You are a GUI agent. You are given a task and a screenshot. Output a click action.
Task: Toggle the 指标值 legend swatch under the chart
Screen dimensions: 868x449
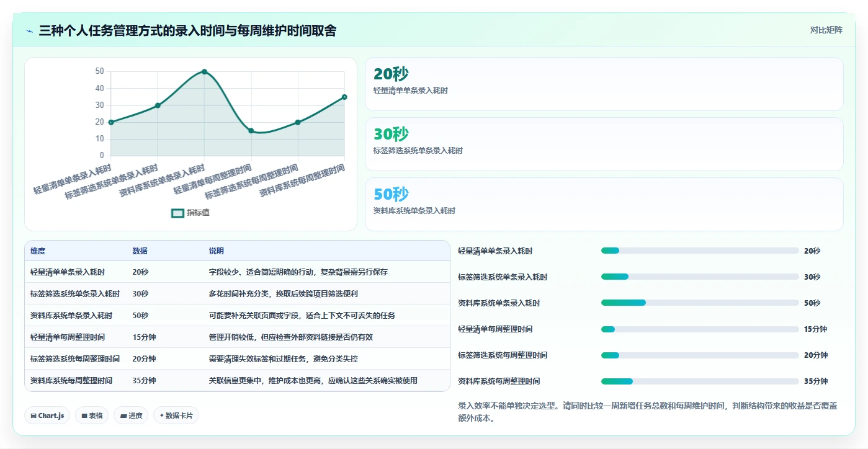[177, 213]
